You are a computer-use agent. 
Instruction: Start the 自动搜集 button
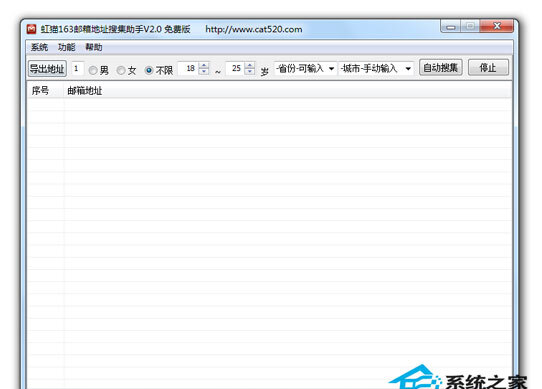[x=440, y=67]
